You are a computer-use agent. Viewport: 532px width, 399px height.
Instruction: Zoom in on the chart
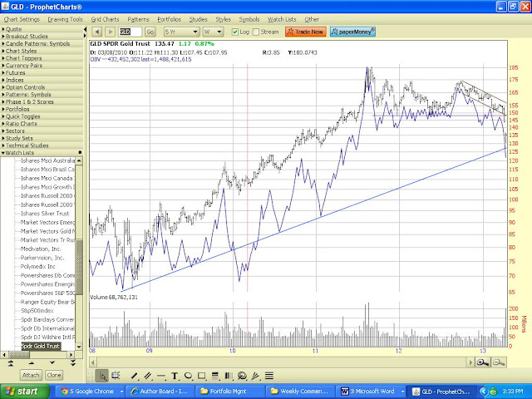click(482, 362)
